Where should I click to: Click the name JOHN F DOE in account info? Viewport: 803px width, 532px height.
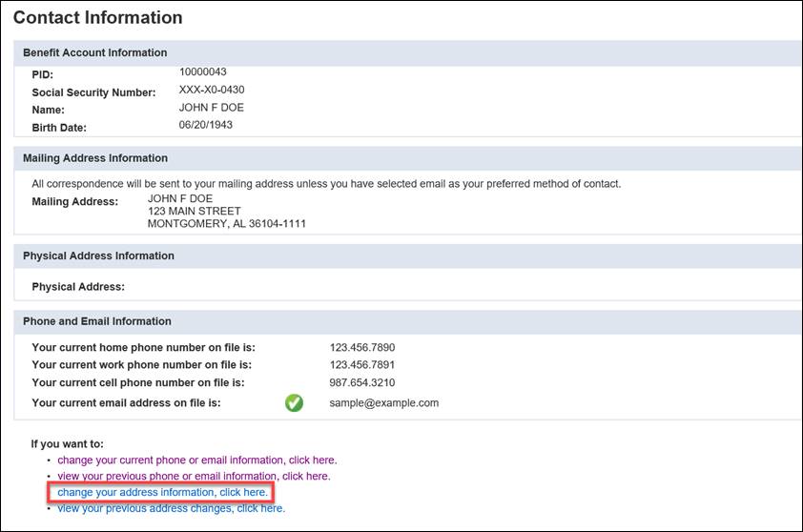pyautogui.click(x=212, y=108)
